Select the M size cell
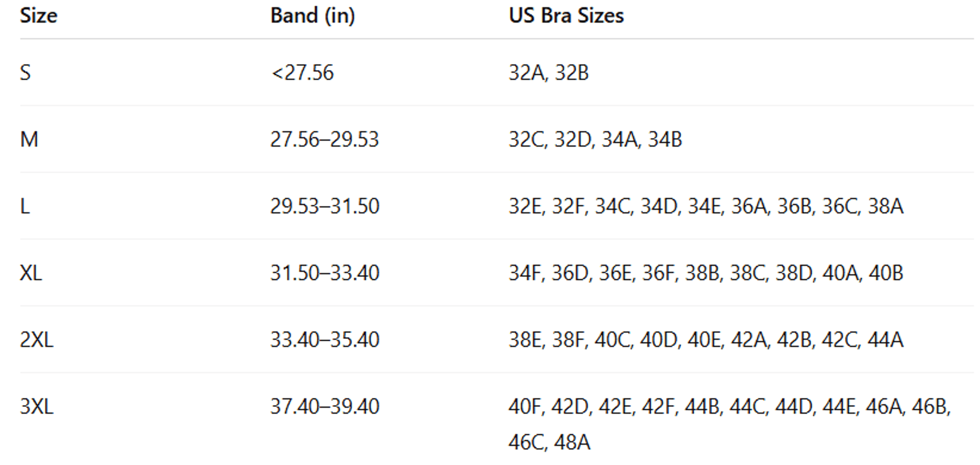This screenshot has width=980, height=465. (29, 139)
